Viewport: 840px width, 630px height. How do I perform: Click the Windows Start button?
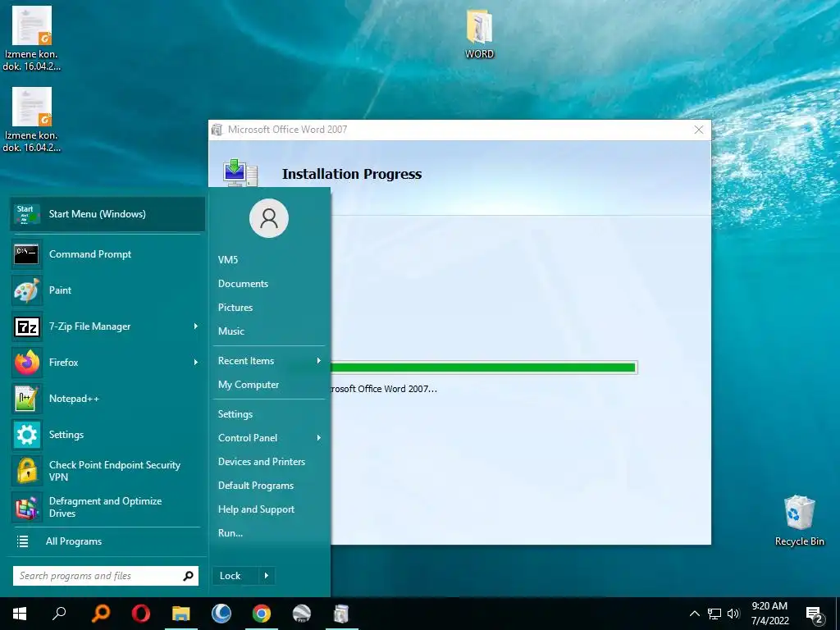pos(20,614)
